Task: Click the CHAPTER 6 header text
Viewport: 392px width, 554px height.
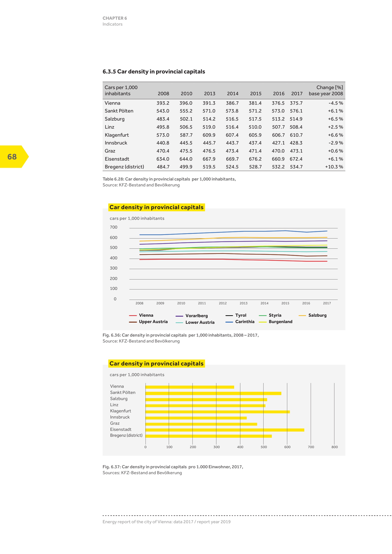Action: point(115,18)
